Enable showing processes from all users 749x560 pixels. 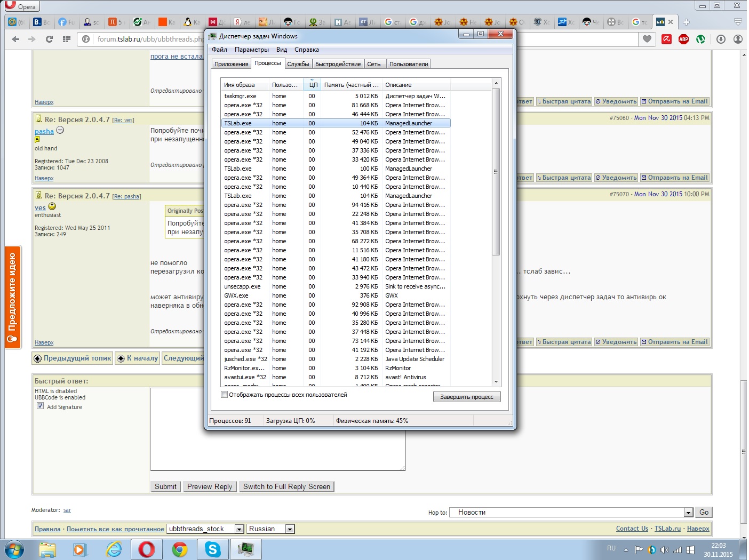225,395
